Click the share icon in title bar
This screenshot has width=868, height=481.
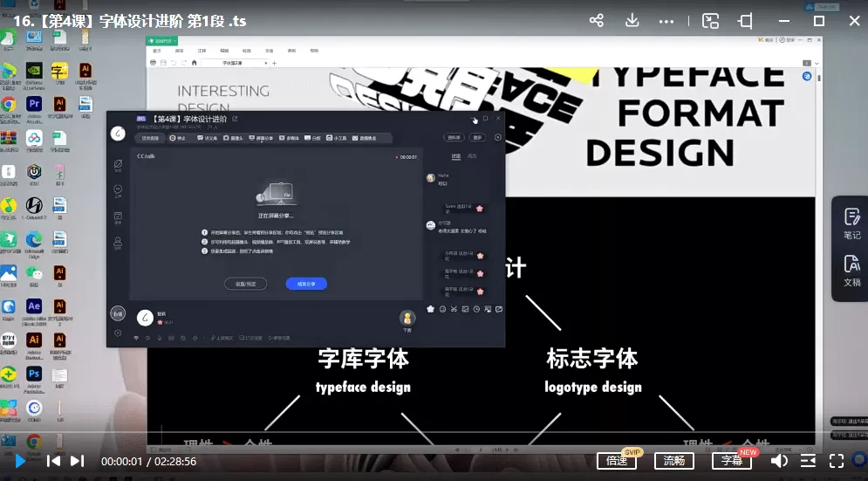(597, 21)
